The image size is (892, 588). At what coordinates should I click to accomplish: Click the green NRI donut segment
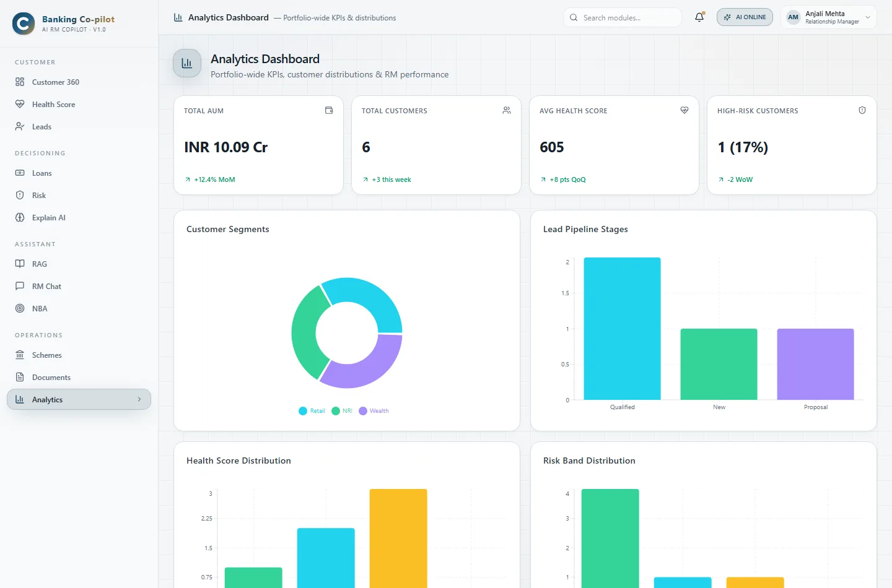click(x=304, y=334)
